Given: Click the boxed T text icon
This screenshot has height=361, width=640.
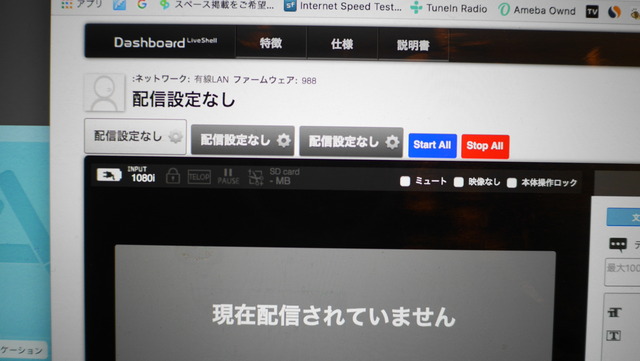Looking at the screenshot, I should coord(614,336).
